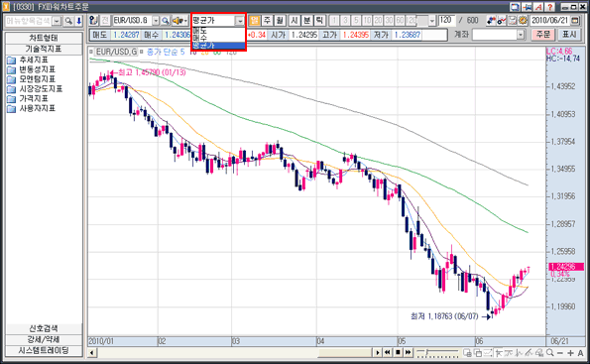This screenshot has width=590, height=364.
Task: Click the menu item search input
Action: coord(28,21)
